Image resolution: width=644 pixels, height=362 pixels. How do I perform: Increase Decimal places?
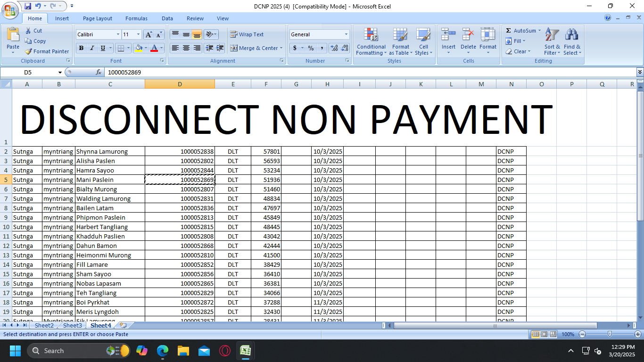click(334, 48)
